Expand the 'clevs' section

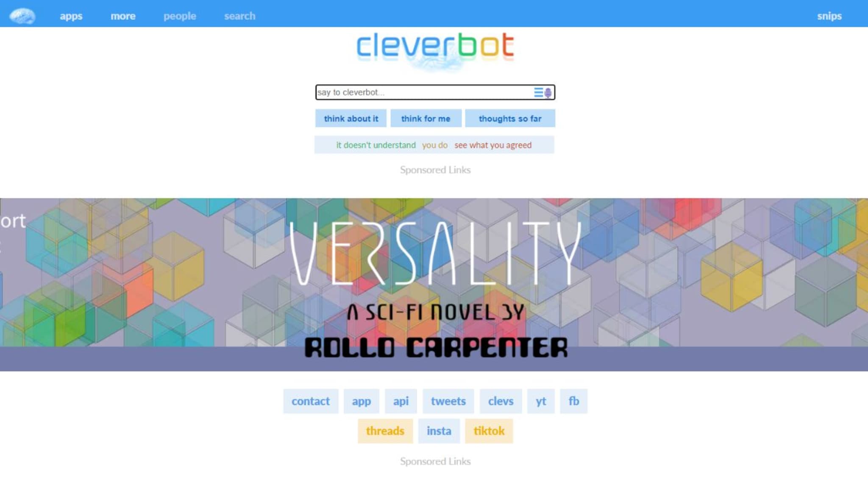500,401
